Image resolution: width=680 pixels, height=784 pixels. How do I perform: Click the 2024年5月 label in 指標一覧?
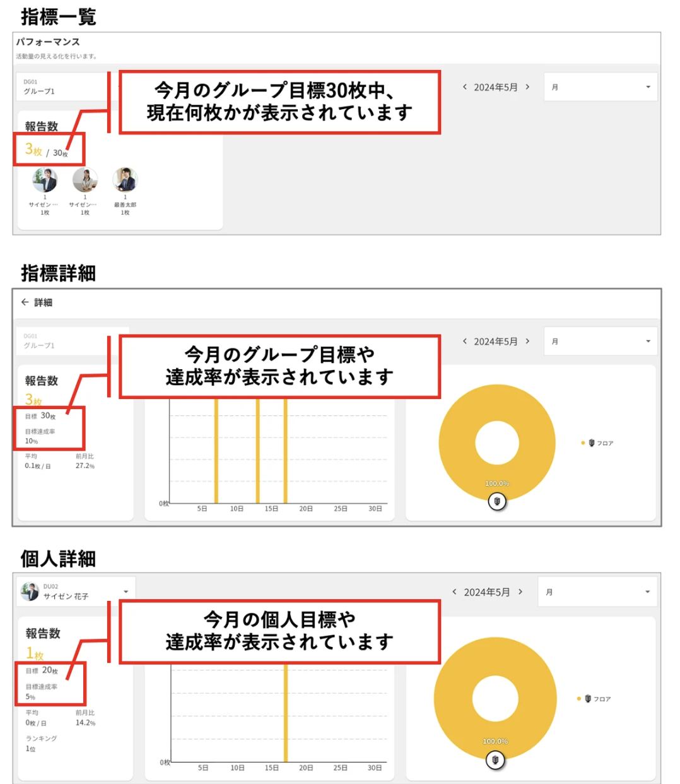tap(496, 87)
